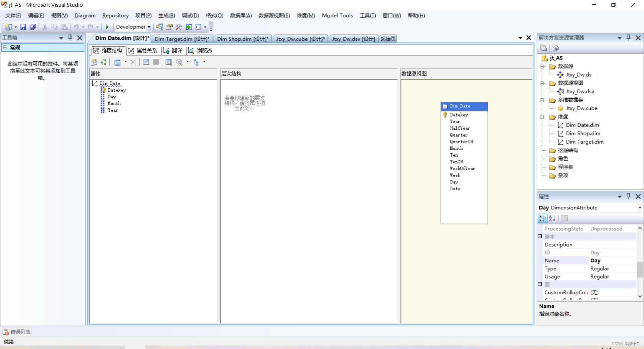Click the Show All Files icon in Solution Explorer
Image resolution: width=644 pixels, height=349 pixels.
[x=555, y=48]
